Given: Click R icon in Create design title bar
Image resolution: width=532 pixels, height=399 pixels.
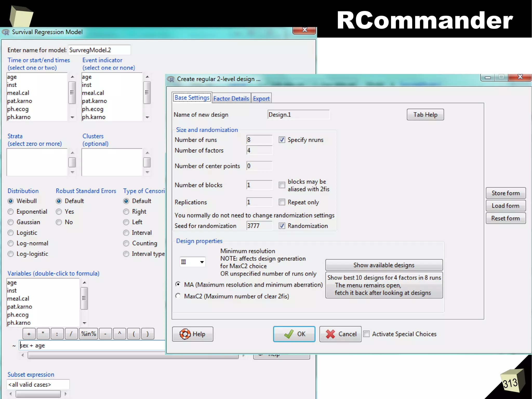Looking at the screenshot, I should click(171, 79).
